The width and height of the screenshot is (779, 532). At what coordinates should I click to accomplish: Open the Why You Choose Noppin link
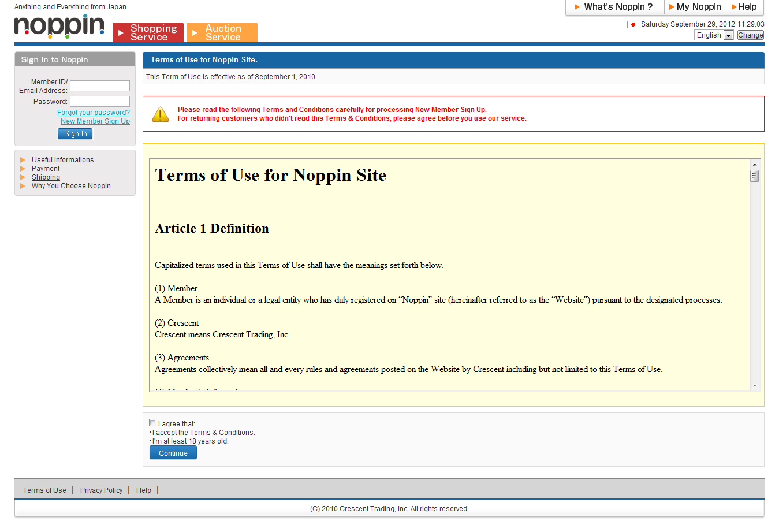click(71, 186)
